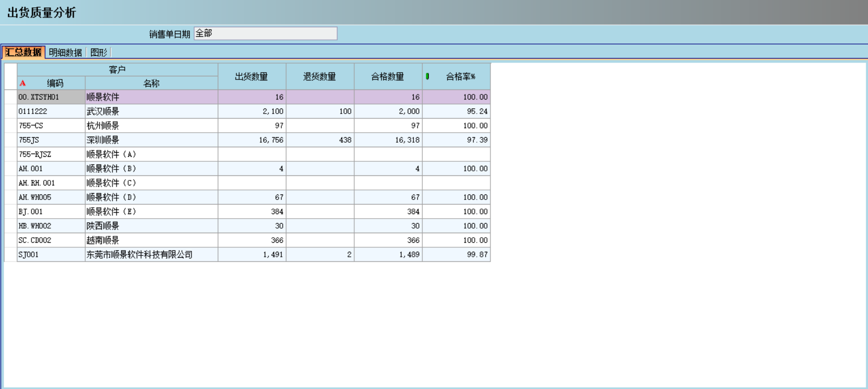This screenshot has width=868, height=389.
Task: Click the 合格数量 column header
Action: (388, 76)
